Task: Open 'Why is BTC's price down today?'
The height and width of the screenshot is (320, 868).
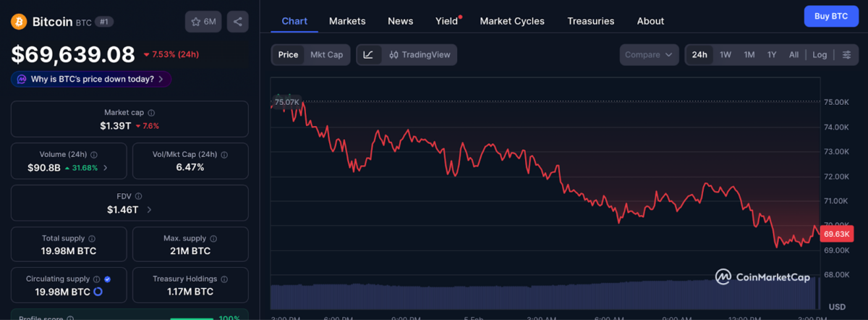Action: [91, 79]
